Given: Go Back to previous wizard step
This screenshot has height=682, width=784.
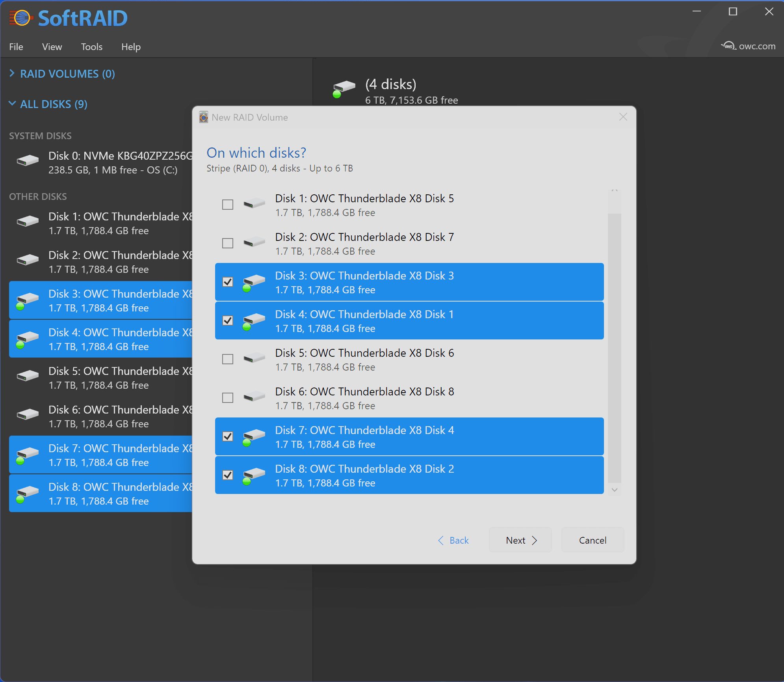Looking at the screenshot, I should pyautogui.click(x=453, y=540).
